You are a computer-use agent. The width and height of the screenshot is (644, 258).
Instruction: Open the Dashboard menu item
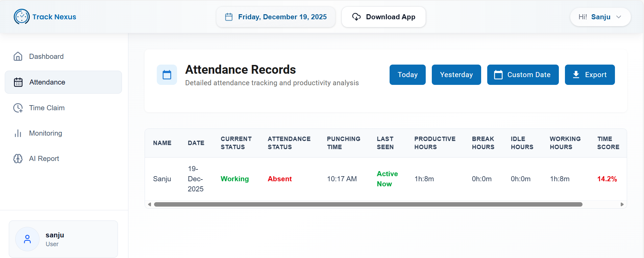tap(63, 56)
